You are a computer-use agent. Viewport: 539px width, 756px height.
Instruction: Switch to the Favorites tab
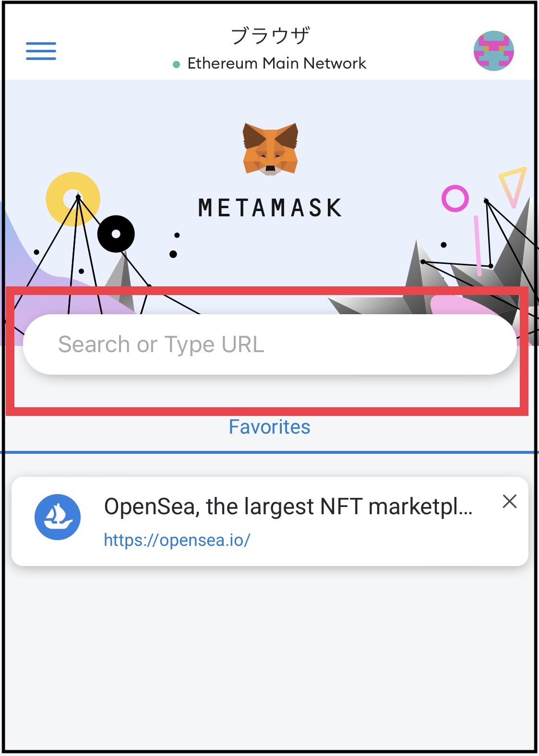click(x=270, y=426)
